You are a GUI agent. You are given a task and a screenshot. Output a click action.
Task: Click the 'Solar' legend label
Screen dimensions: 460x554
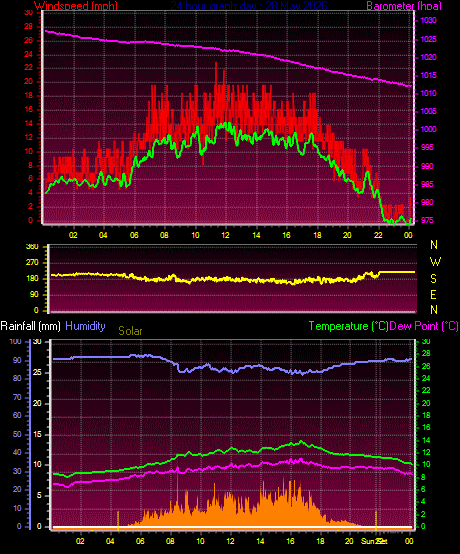130,331
